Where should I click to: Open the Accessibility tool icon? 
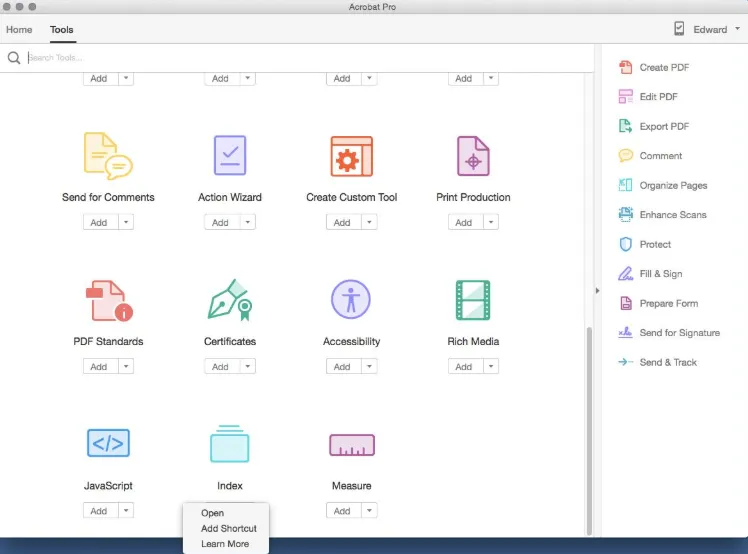pyautogui.click(x=351, y=299)
